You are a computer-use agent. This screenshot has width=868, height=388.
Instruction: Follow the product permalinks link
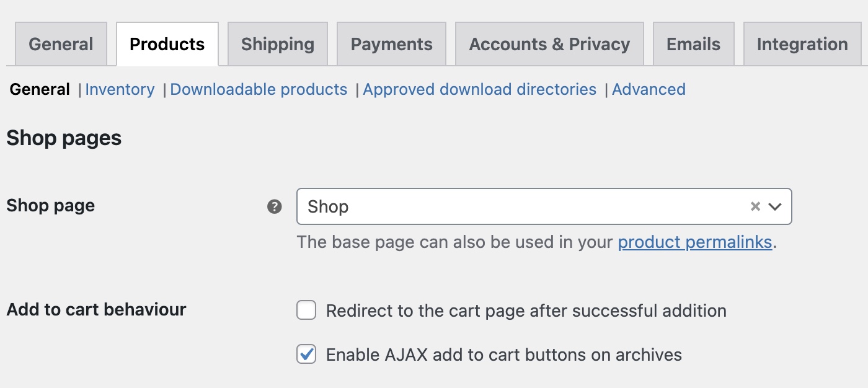pyautogui.click(x=694, y=242)
